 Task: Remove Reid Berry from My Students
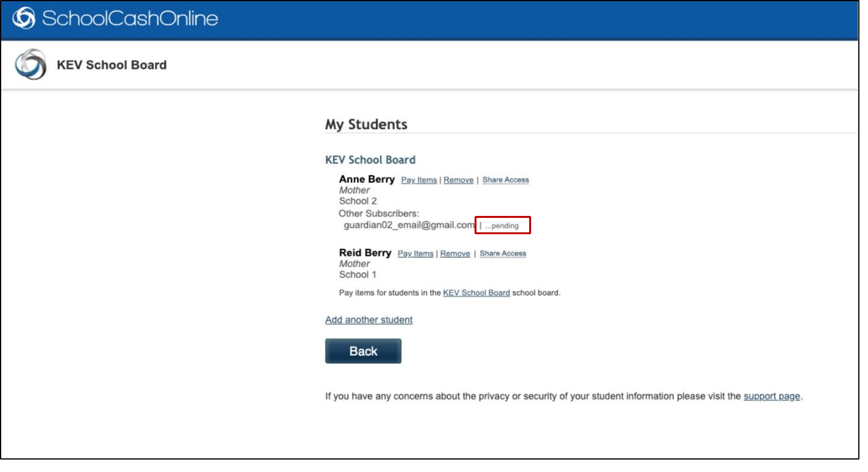455,253
